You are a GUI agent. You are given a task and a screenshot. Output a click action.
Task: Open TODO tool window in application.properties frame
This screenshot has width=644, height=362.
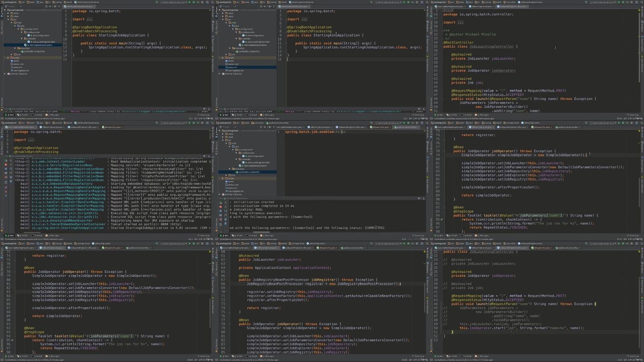pos(237,236)
